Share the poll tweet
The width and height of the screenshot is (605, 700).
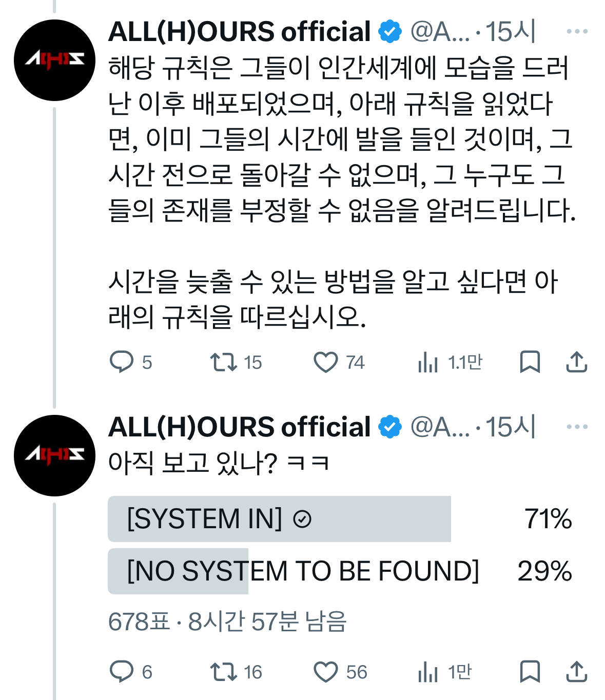576,672
